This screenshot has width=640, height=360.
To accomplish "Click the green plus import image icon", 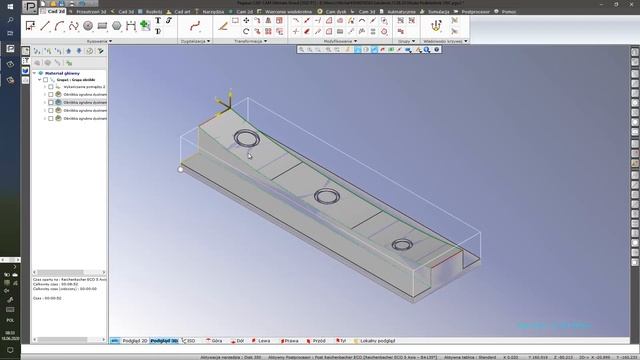I will (145, 25).
